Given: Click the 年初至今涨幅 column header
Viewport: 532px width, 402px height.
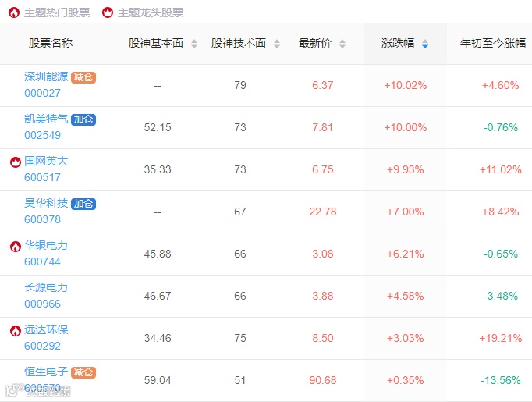Looking at the screenshot, I should tap(493, 43).
